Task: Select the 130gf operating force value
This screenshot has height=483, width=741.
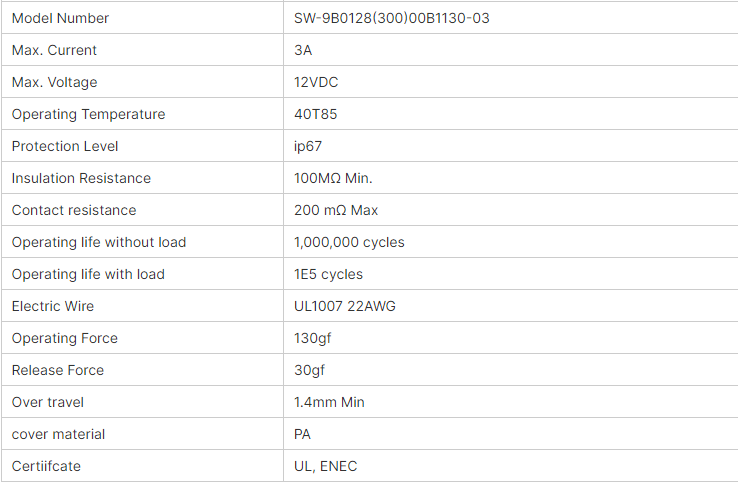Action: click(312, 338)
